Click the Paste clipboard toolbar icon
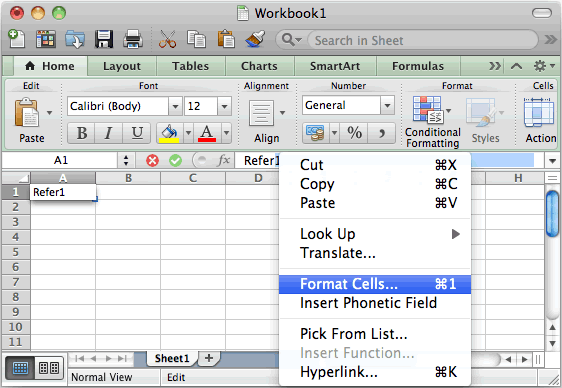562x388 pixels. pos(226,39)
